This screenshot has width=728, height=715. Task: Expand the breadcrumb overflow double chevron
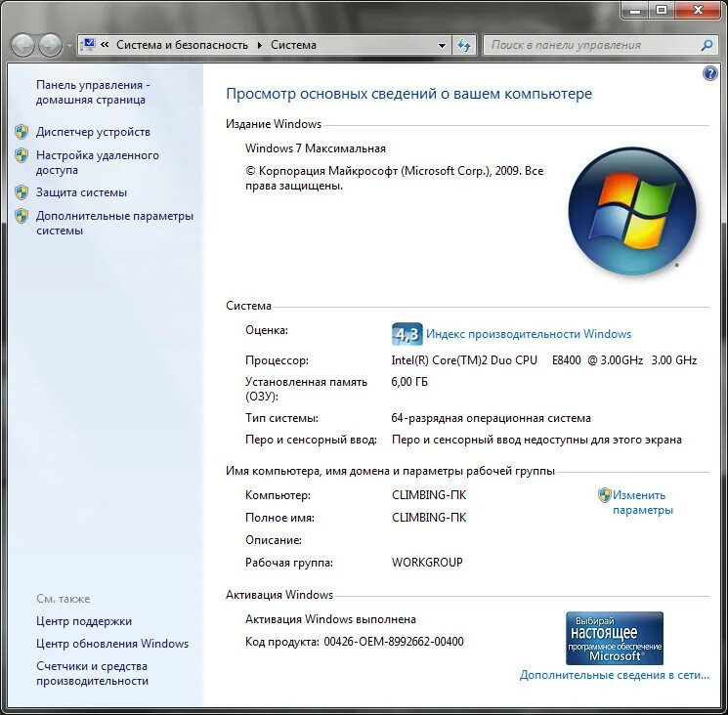click(105, 45)
